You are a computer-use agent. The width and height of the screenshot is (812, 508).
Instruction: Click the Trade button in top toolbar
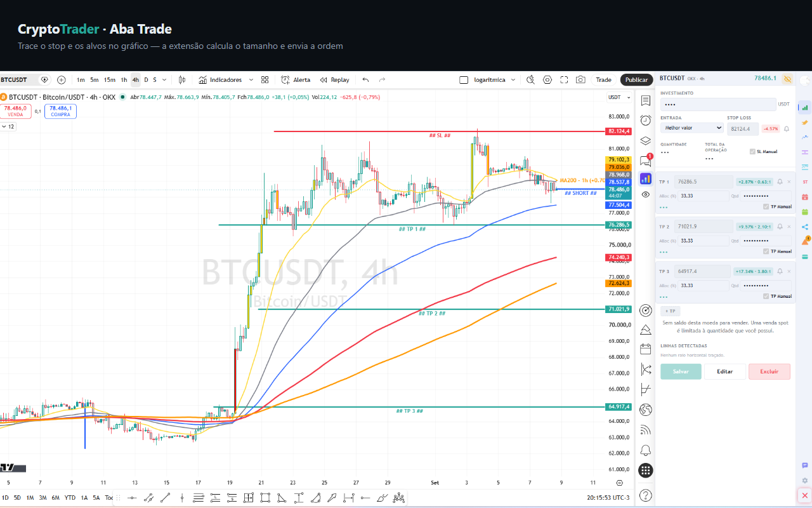[603, 80]
